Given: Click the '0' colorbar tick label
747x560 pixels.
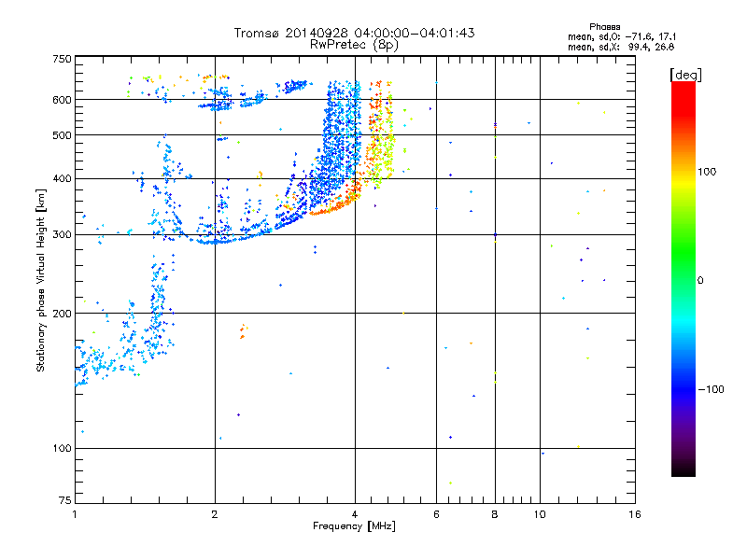Looking at the screenshot, I should [700, 281].
